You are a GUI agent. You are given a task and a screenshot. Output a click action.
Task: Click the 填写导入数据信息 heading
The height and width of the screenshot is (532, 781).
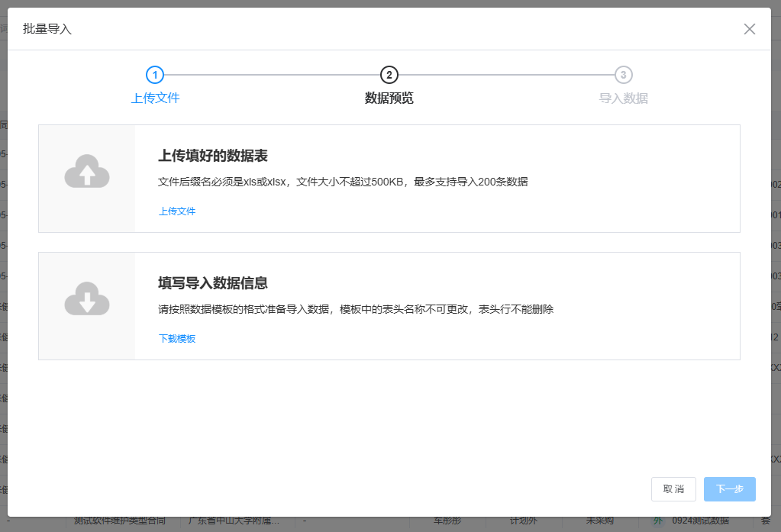point(213,283)
